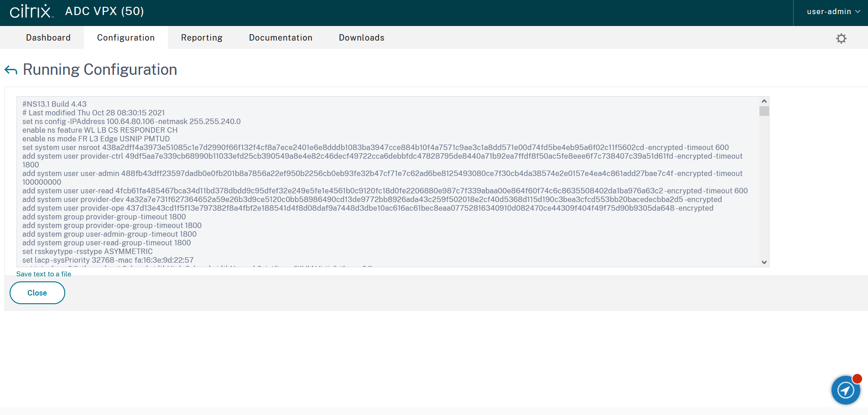
Task: Click the scroll down arrow of config text
Action: [764, 262]
